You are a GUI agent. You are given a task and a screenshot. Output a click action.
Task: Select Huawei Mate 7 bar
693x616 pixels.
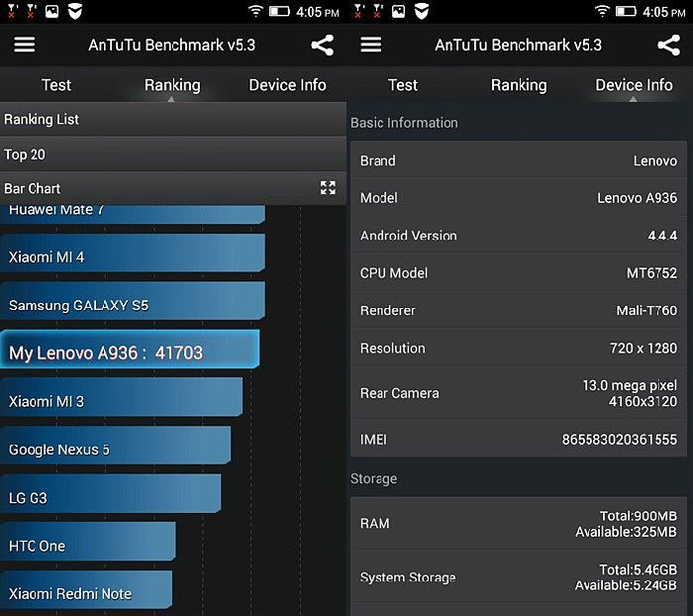(x=133, y=214)
